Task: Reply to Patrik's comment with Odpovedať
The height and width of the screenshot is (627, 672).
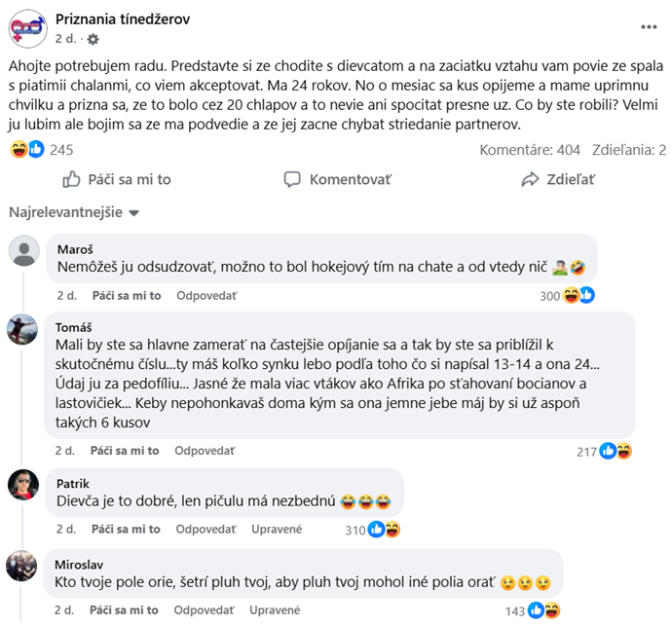Action: [205, 529]
